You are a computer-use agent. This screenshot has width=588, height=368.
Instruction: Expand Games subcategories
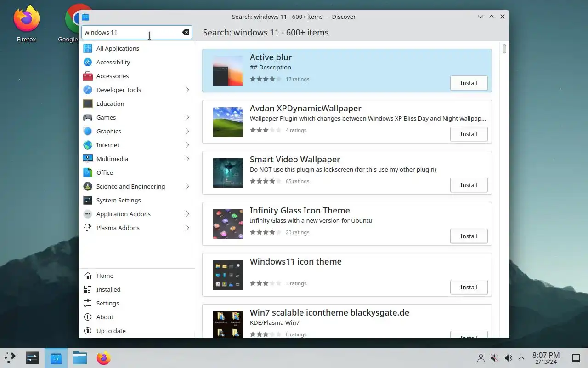(187, 117)
